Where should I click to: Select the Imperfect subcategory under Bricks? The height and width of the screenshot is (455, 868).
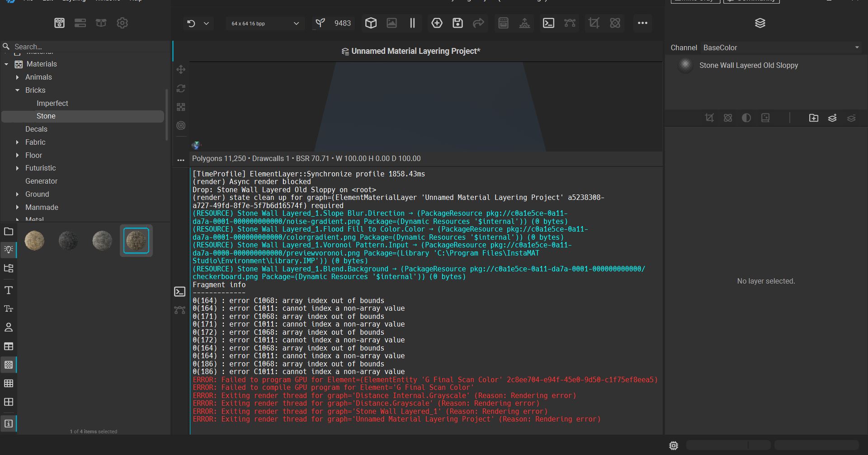point(52,103)
